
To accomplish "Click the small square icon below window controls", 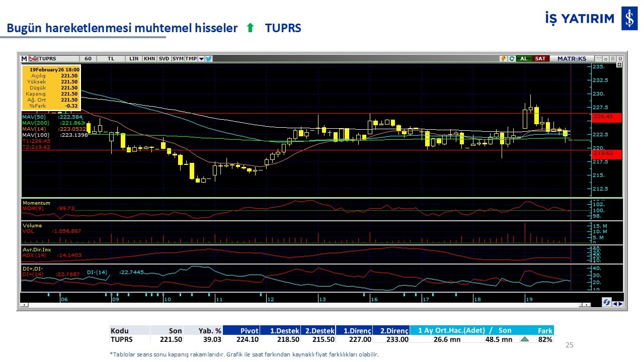I will click(619, 65).
